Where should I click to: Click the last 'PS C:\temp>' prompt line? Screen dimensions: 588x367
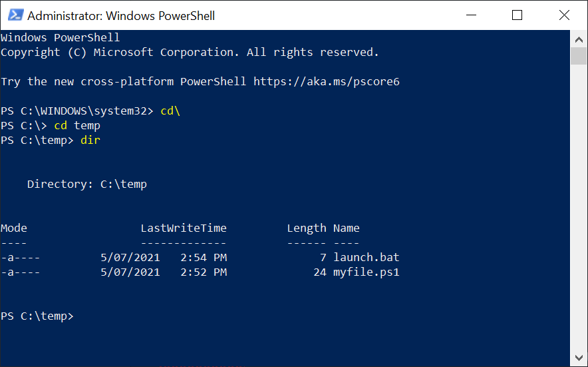tap(37, 316)
